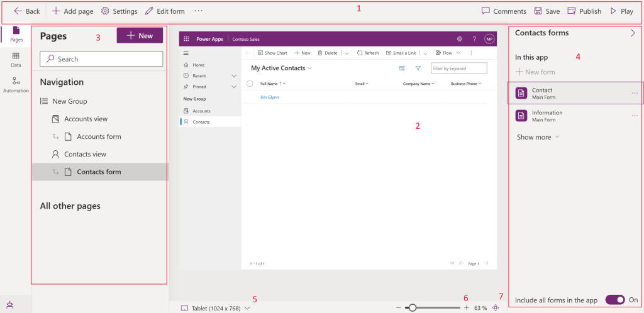Click the next page arrow in pager
This screenshot has height=313, width=644.
(486, 263)
